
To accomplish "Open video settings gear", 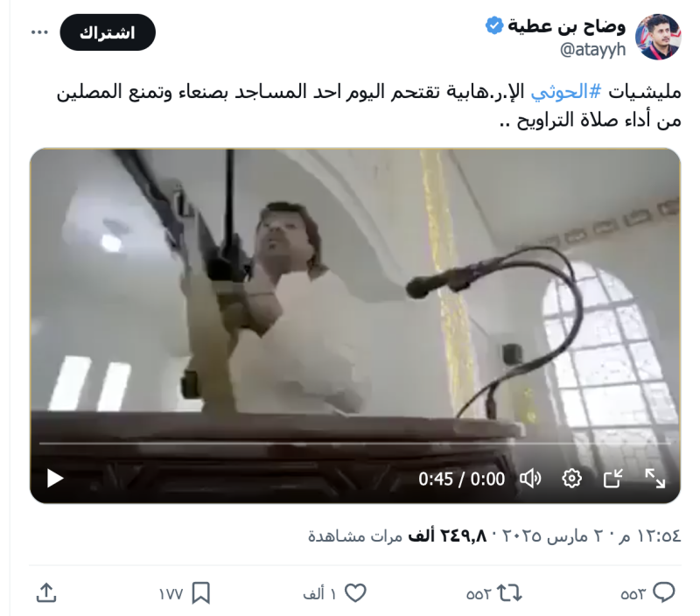I will (x=571, y=479).
